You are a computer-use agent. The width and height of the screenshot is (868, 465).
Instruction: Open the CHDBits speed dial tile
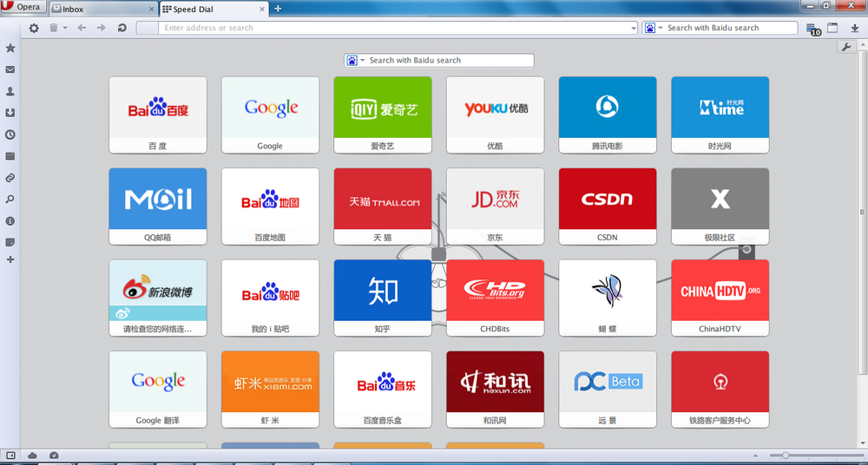tap(496, 298)
